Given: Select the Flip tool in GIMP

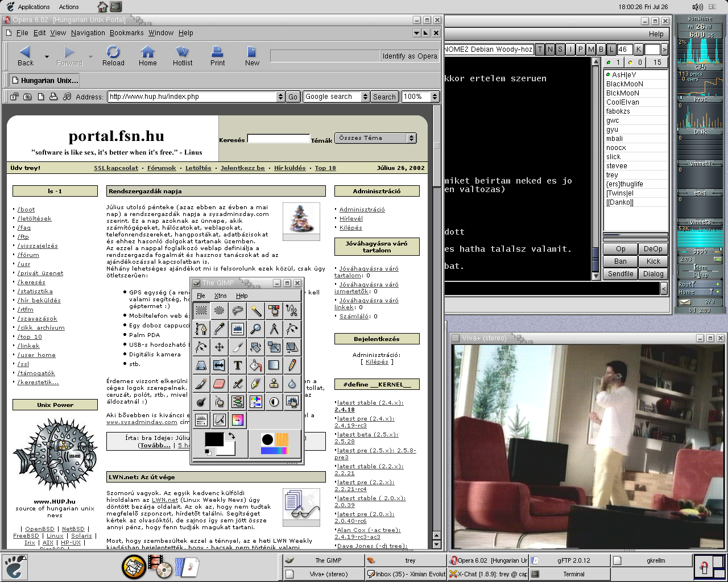Looking at the screenshot, I should [x=220, y=365].
